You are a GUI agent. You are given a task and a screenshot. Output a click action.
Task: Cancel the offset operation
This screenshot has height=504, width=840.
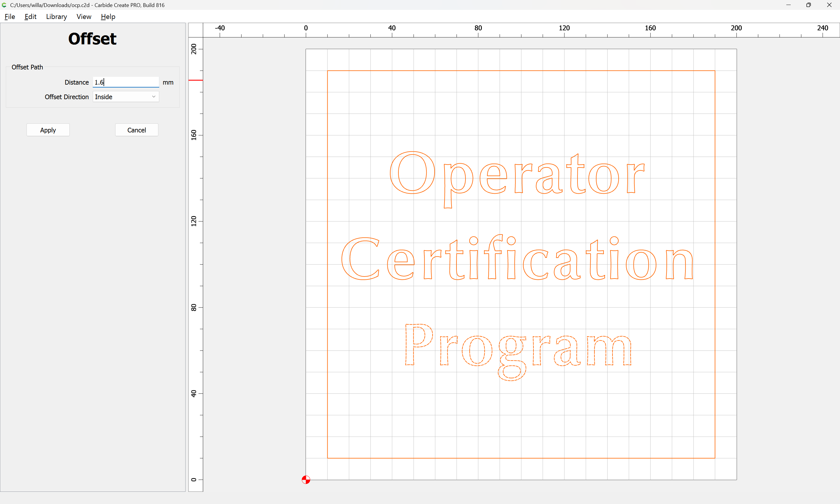tap(136, 130)
